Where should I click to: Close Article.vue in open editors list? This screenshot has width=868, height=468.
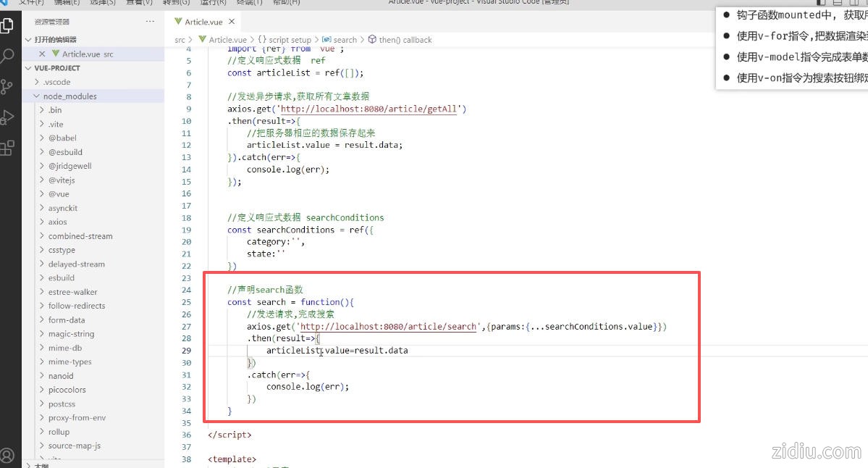click(42, 54)
